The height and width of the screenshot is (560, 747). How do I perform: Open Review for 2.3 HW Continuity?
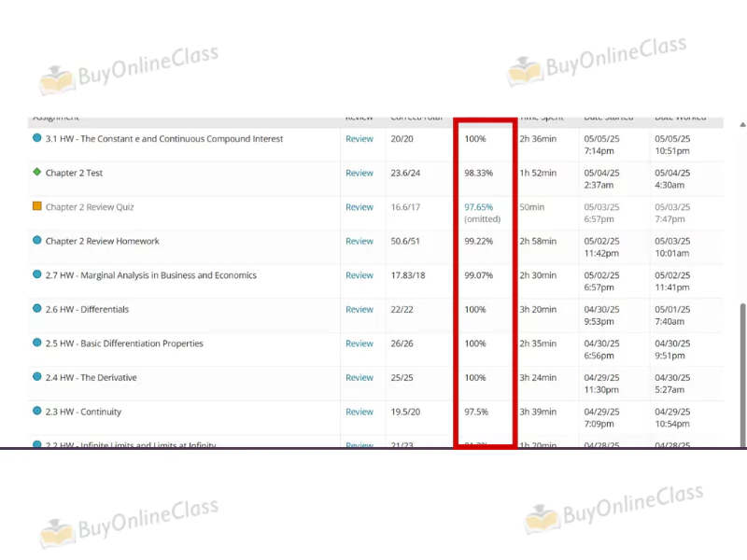click(359, 412)
